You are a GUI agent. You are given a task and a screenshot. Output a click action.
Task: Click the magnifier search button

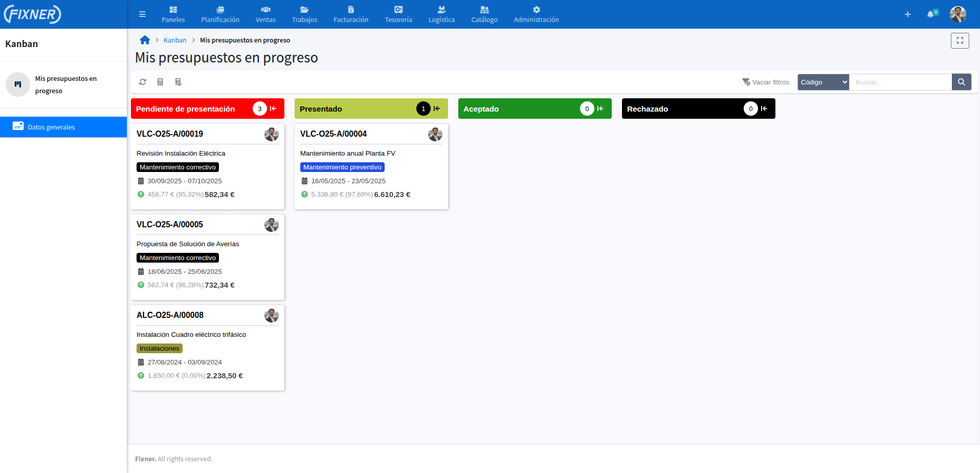(x=961, y=82)
